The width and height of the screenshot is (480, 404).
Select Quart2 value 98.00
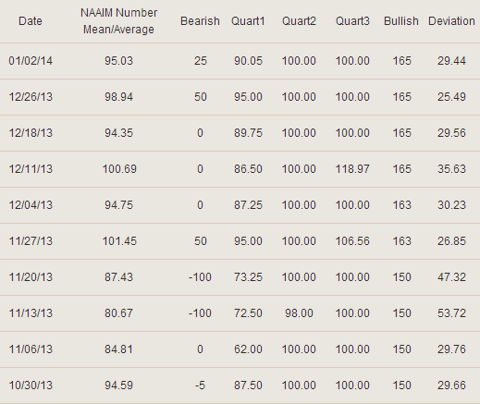pyautogui.click(x=299, y=313)
